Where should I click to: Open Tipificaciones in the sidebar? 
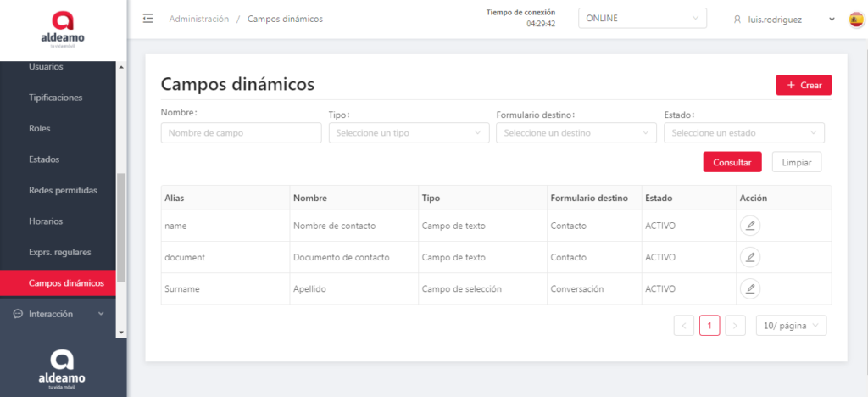tap(56, 98)
